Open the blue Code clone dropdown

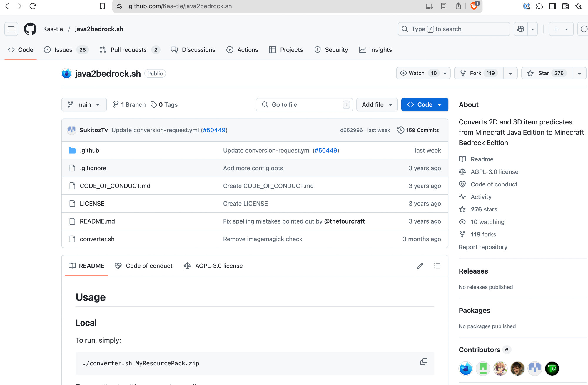coord(425,105)
